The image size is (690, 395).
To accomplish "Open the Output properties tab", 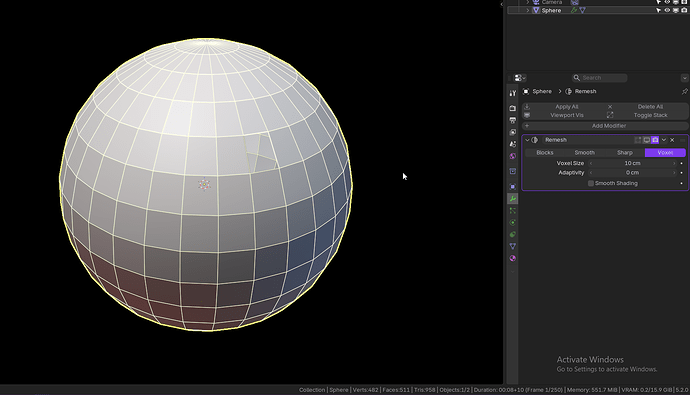I will point(513,120).
